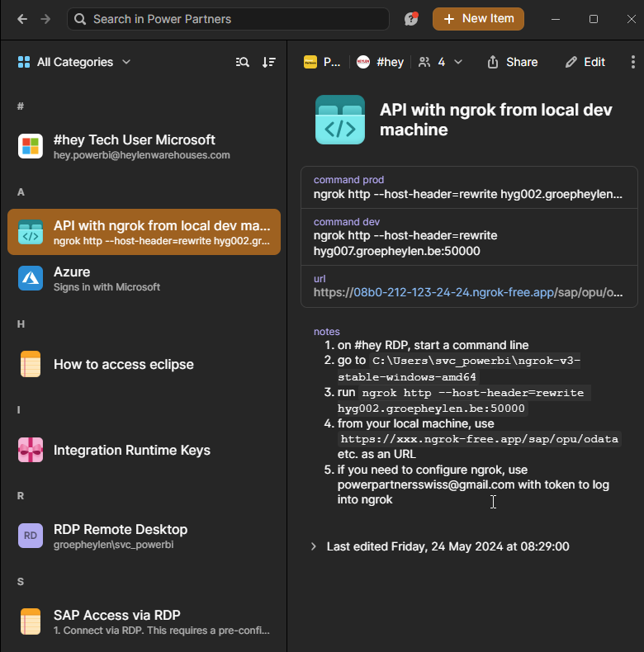
Task: Create a New Item
Action: (478, 19)
